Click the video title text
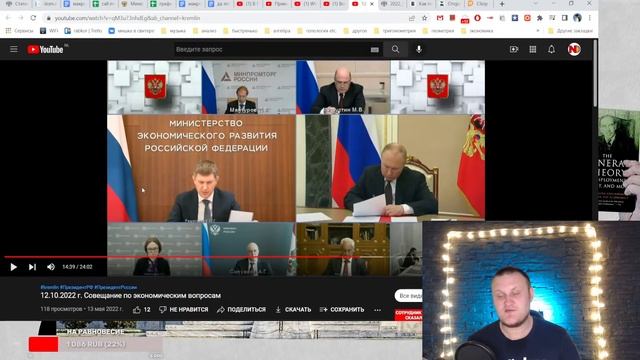Image resolution: width=640 pixels, height=360 pixels. 131,296
